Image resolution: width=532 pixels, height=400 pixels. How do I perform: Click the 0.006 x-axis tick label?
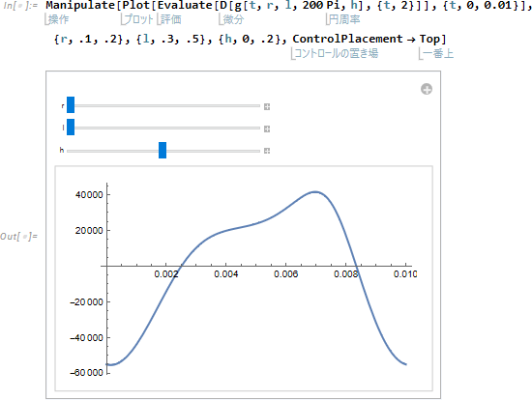[286, 274]
